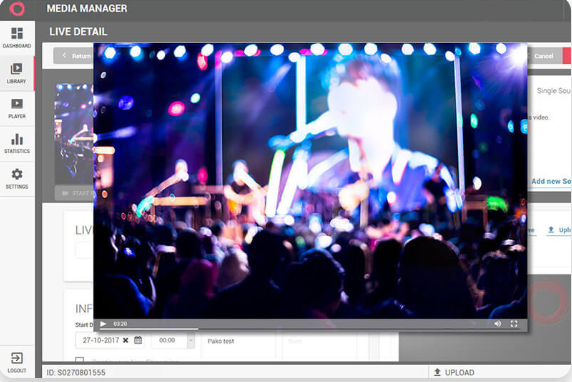Go to the Player section
This screenshot has width=572, height=382.
coord(17,108)
